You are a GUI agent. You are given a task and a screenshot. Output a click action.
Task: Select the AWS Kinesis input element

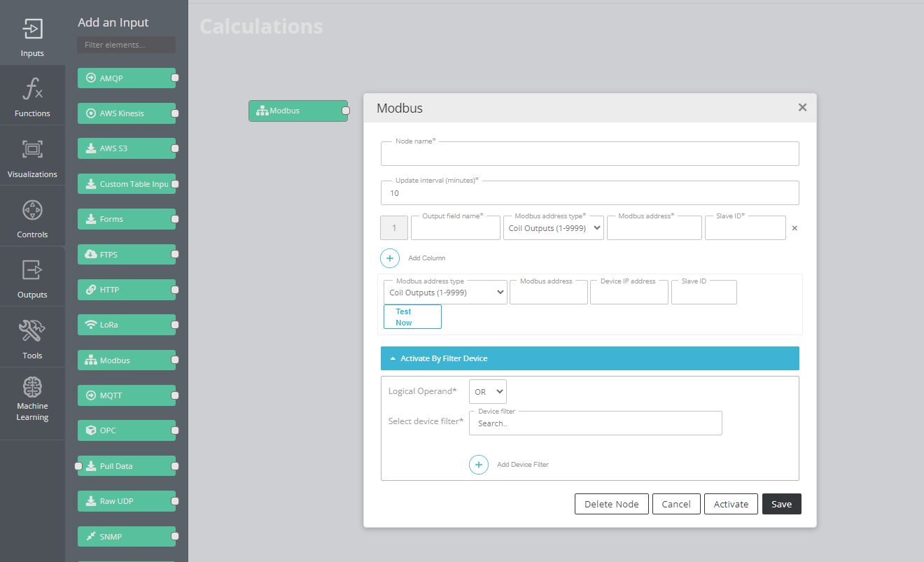point(126,113)
